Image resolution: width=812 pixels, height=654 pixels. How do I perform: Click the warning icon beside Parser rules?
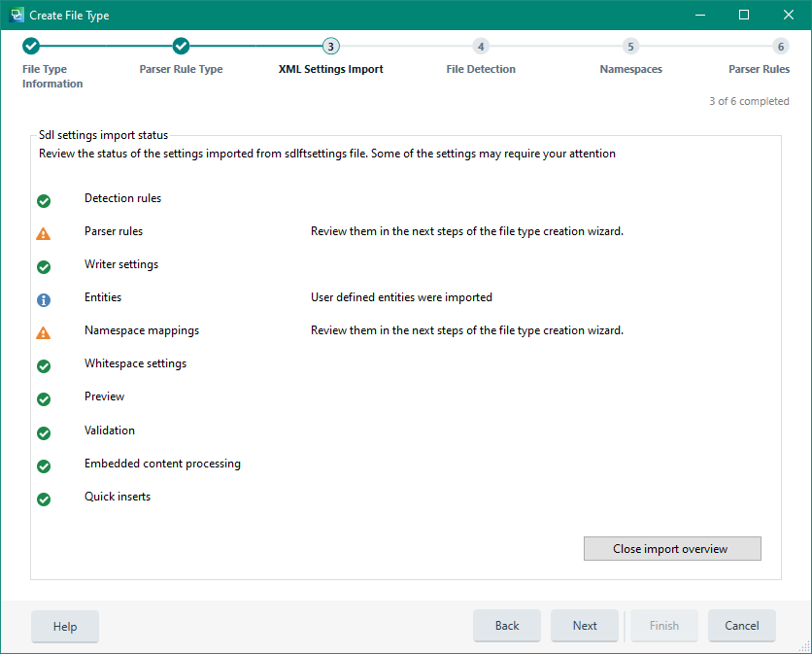[44, 233]
